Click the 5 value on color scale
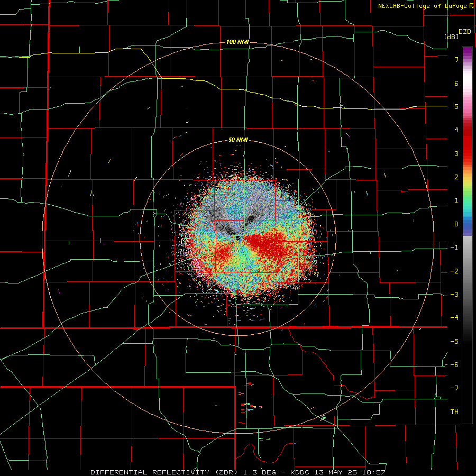The height and width of the screenshot is (476, 476). pos(456,106)
